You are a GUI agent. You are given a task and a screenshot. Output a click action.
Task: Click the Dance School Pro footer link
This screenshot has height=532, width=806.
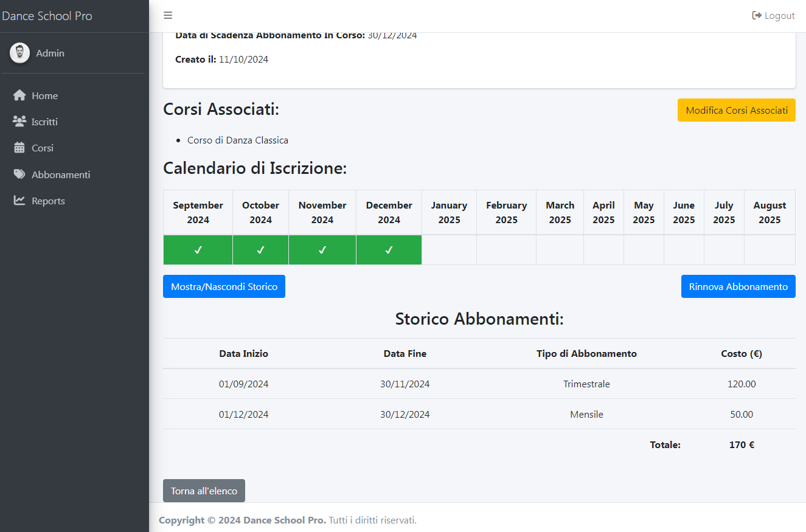tap(284, 520)
